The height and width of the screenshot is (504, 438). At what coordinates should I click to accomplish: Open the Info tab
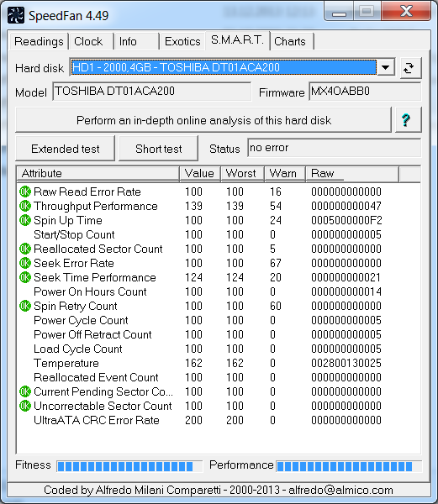pos(137,41)
